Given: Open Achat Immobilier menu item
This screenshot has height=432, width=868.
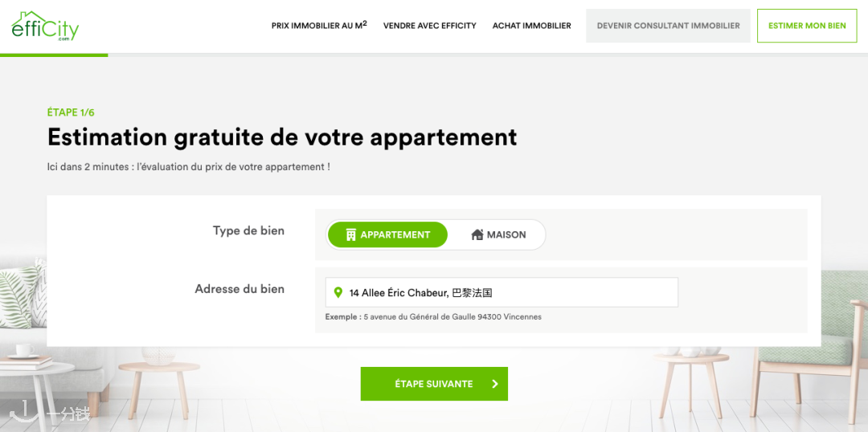Looking at the screenshot, I should [531, 26].
